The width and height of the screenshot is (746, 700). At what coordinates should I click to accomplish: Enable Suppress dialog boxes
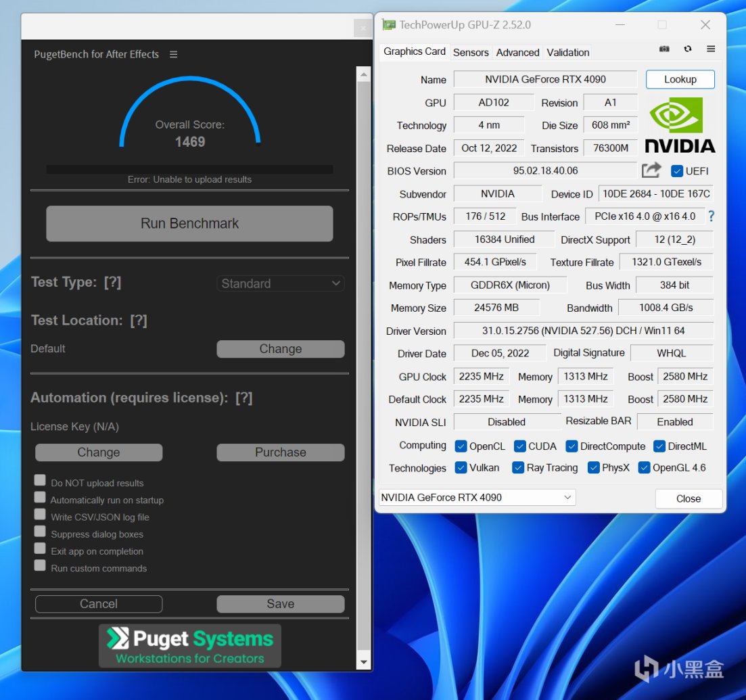40,531
